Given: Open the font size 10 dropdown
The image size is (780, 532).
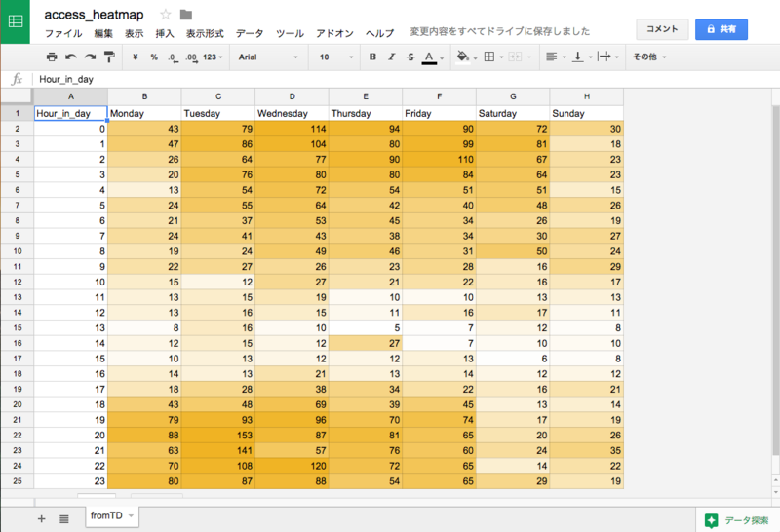Looking at the screenshot, I should click(335, 57).
